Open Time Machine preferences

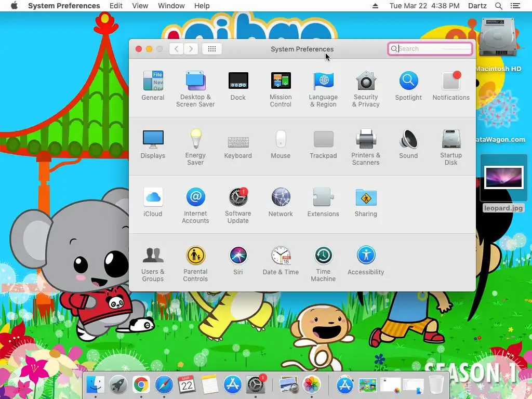pos(323,264)
